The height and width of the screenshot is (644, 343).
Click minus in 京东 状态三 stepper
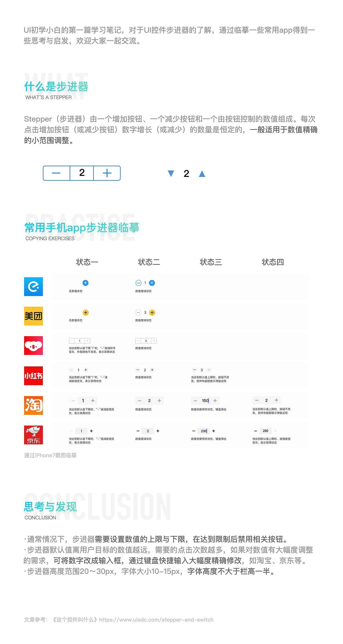coord(193,431)
